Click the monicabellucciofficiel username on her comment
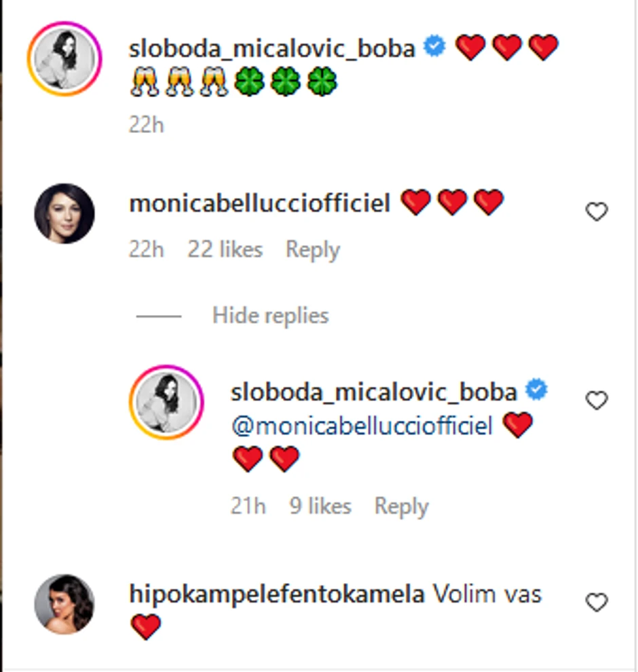 click(259, 204)
